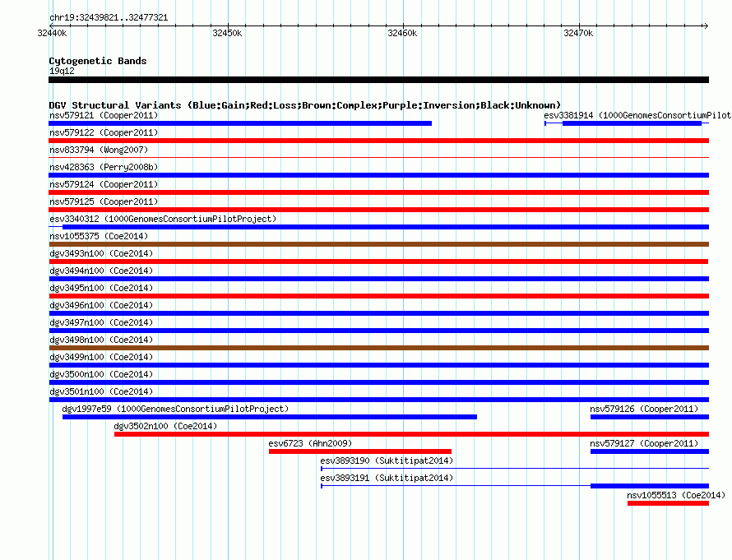The height and width of the screenshot is (560, 732).
Task: Open the esv3340312 (1000GenomesConsortiumPilotProject) label
Action: click(x=163, y=219)
